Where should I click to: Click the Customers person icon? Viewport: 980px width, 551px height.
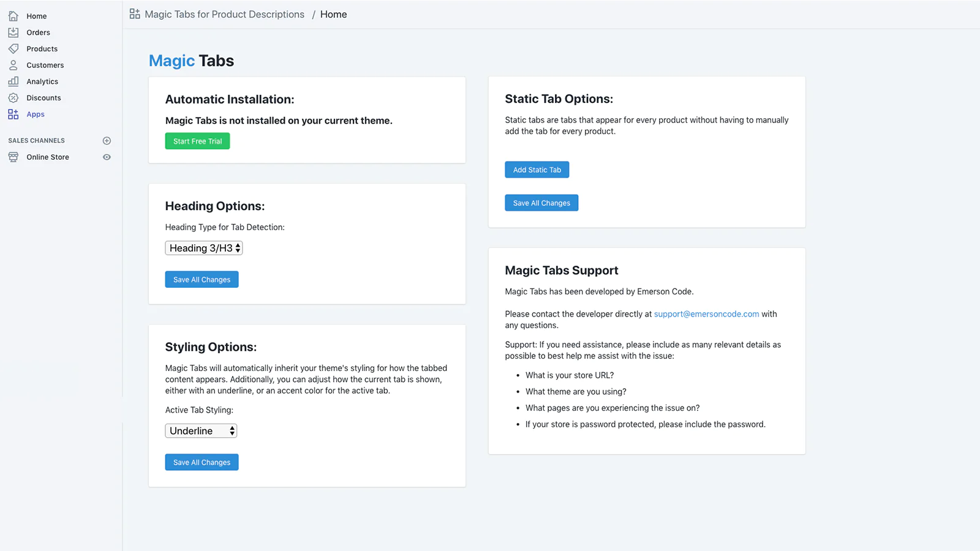13,65
